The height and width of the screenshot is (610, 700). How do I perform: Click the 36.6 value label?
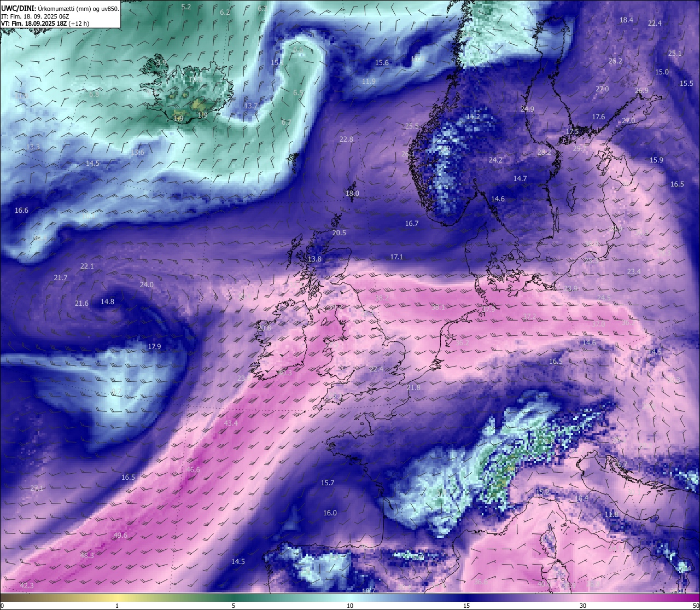tap(481, 582)
